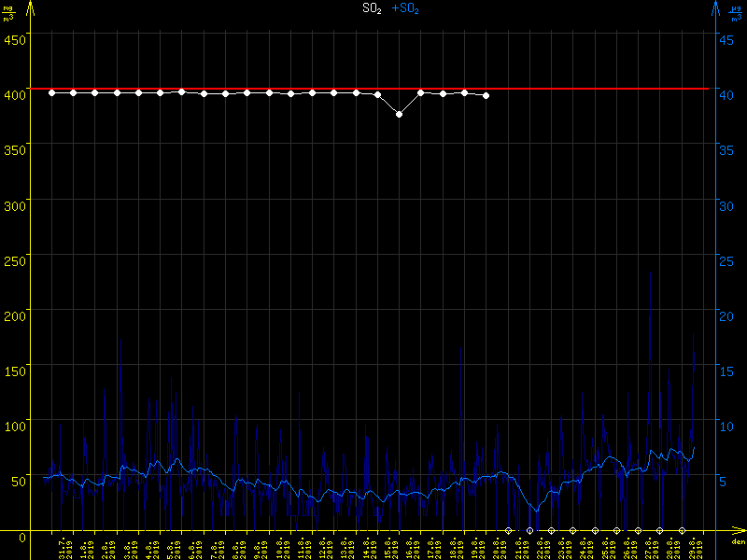Select the blue µg/m3 unit label
Screen dimensions: 747x560
(x=738, y=12)
